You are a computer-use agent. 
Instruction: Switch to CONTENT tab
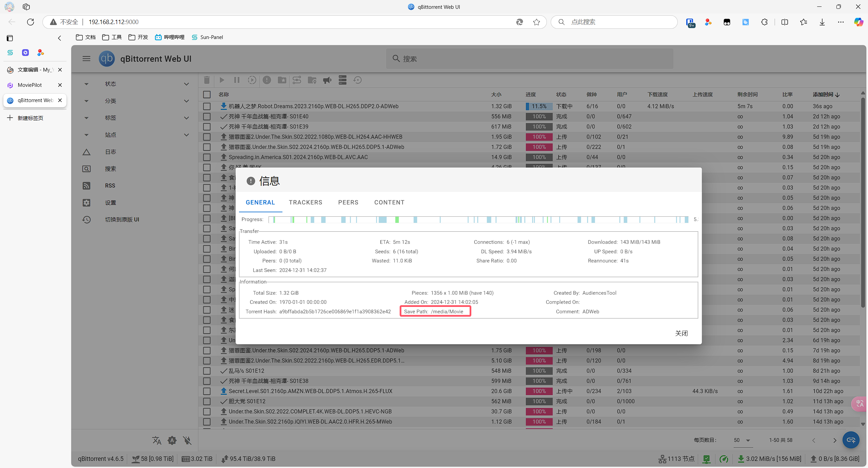(x=389, y=202)
